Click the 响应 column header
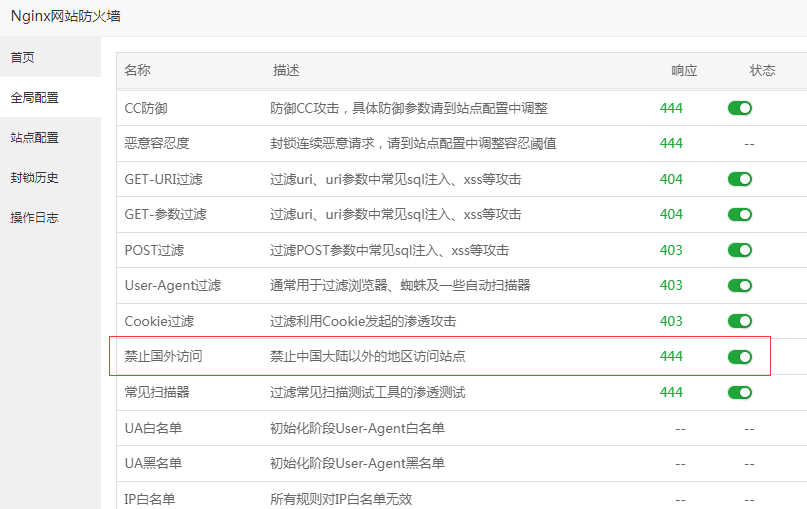Viewport: 807px width, 509px height. [x=684, y=71]
